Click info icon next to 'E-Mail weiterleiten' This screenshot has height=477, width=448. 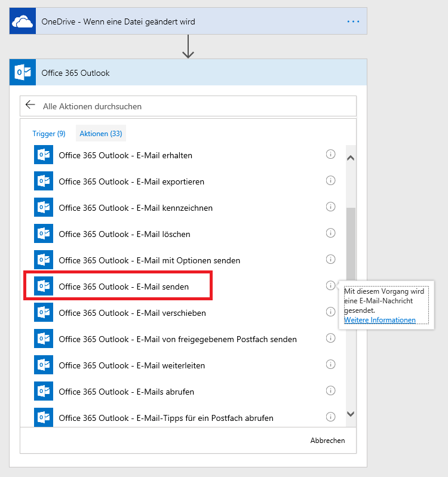[x=330, y=364]
